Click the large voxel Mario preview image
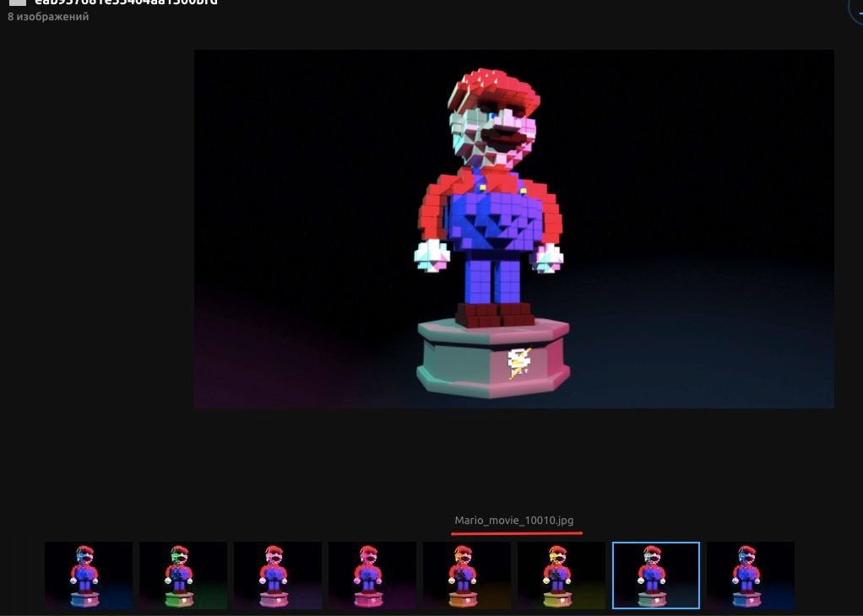Screen dimensions: 863x616 click(514, 229)
